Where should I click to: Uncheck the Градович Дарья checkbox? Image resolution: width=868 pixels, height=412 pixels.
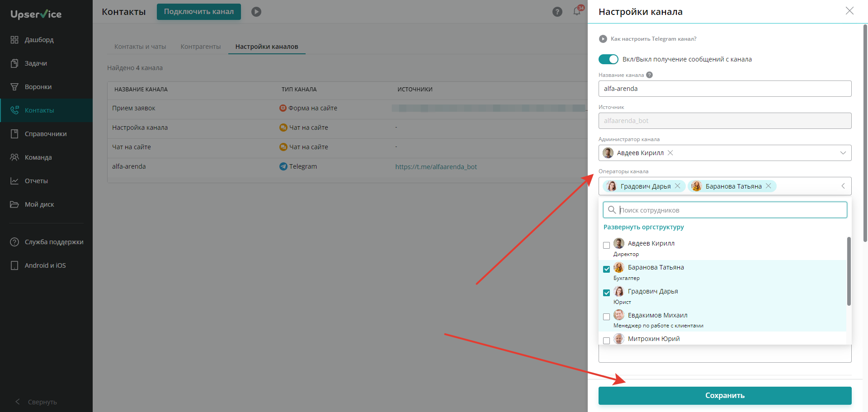[x=607, y=293]
